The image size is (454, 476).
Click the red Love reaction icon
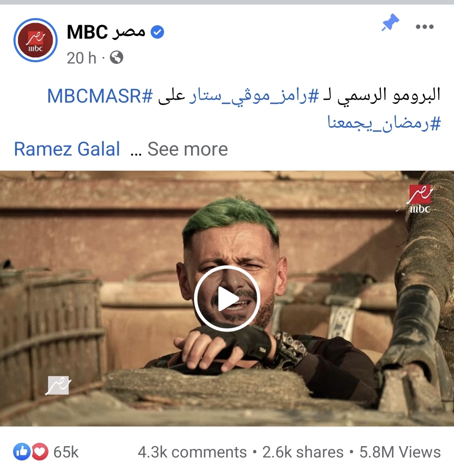click(x=40, y=452)
